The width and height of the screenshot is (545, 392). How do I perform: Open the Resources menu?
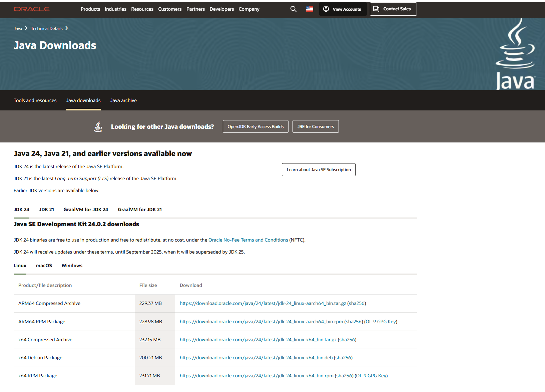[x=142, y=9]
